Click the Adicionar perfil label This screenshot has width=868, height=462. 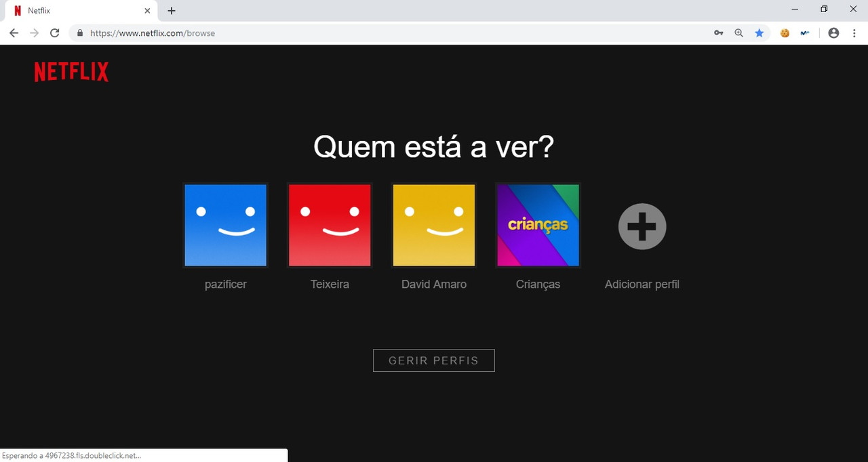click(642, 285)
